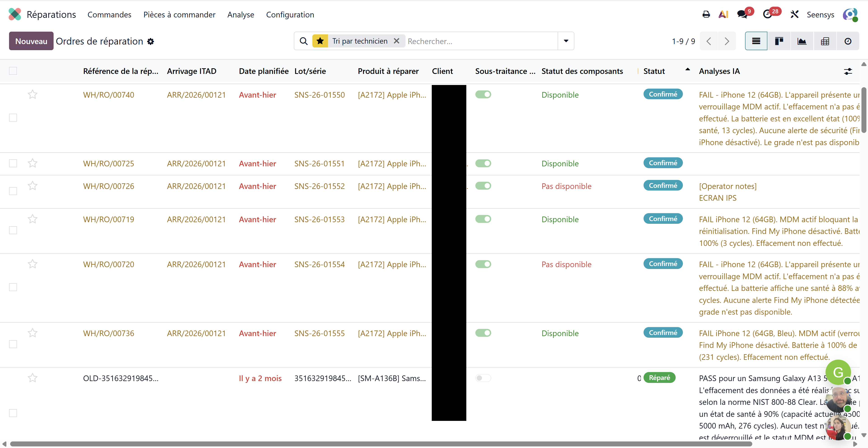Open arrival ARR/2026/00121 in WH/RO/00725 row
Screen dimensions: 868x448
pos(196,163)
